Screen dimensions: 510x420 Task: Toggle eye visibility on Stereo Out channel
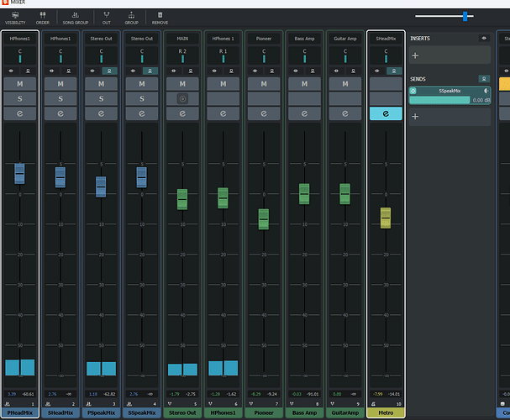click(x=174, y=71)
